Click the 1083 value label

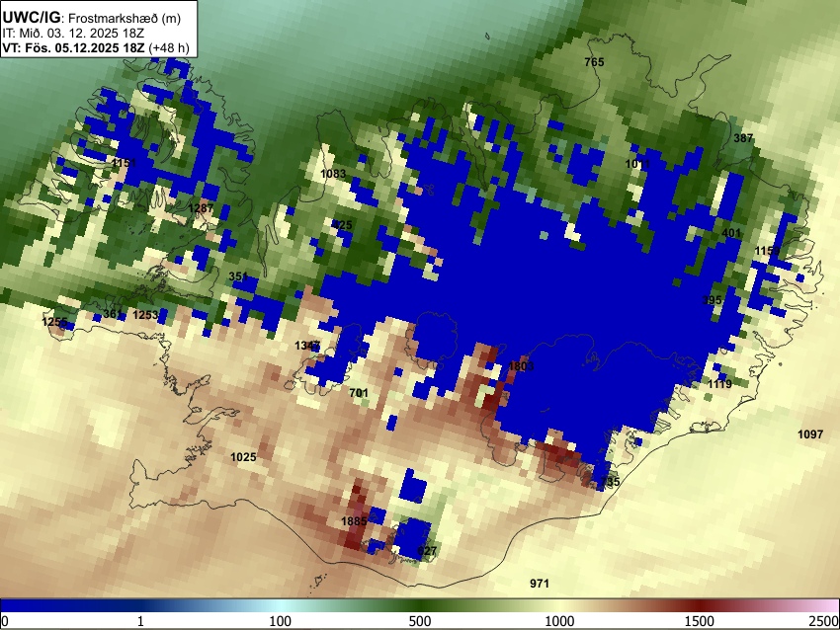pyautogui.click(x=333, y=174)
